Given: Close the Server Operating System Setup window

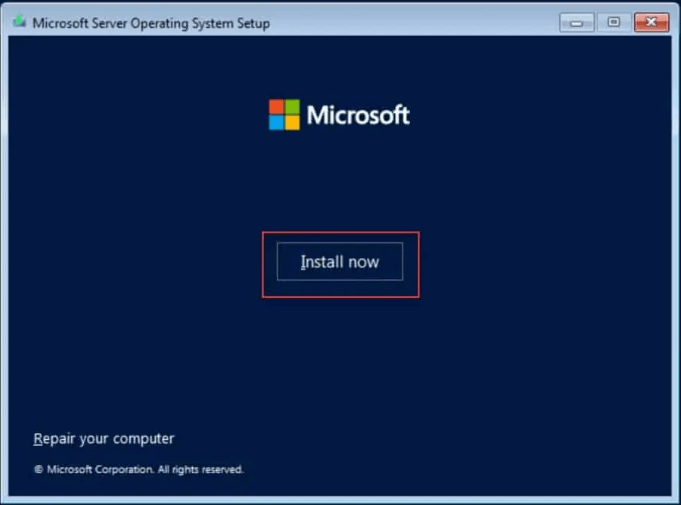Looking at the screenshot, I should 651,22.
